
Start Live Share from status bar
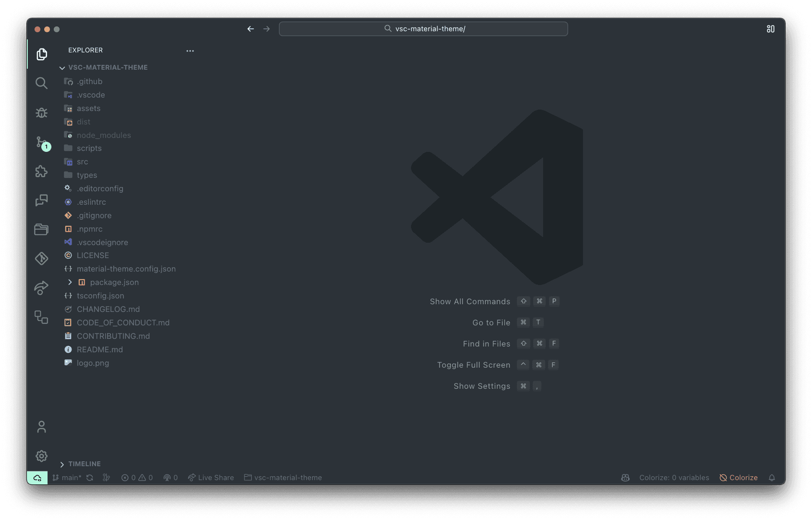(x=211, y=478)
